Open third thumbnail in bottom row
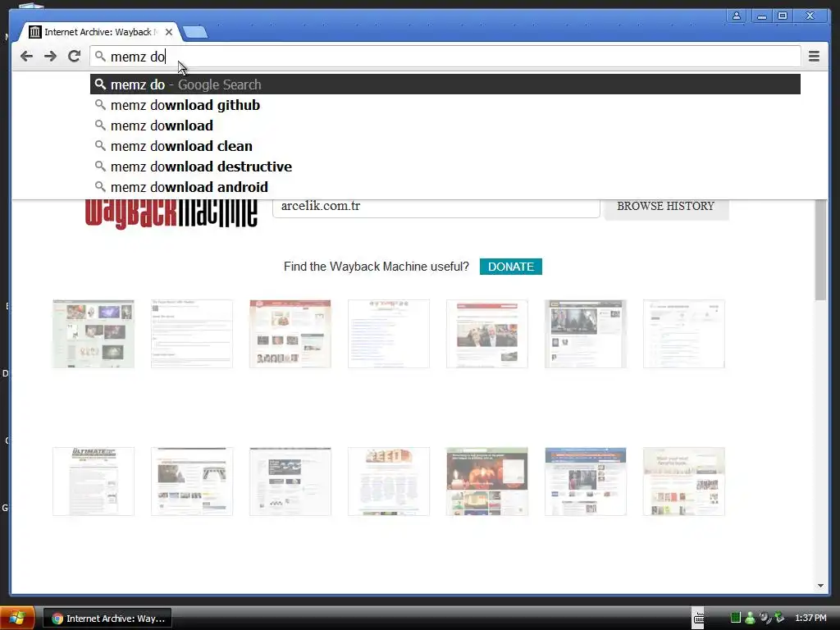The height and width of the screenshot is (630, 840). (x=290, y=482)
